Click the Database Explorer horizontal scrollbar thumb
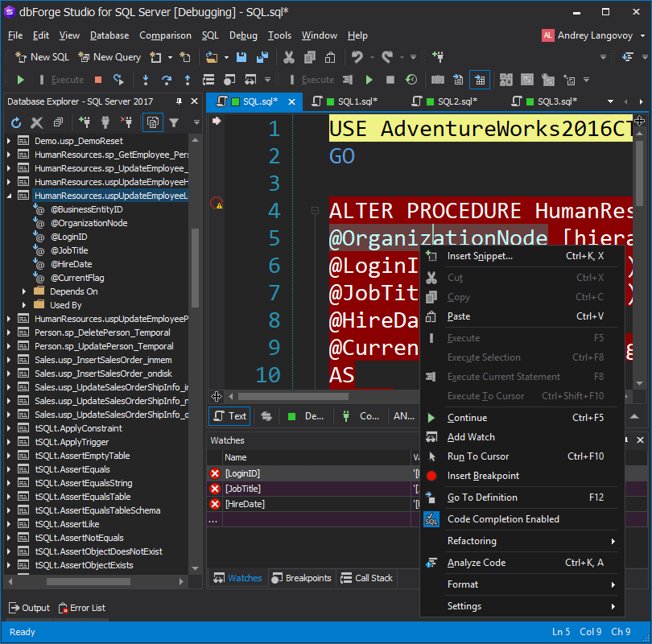 89,582
